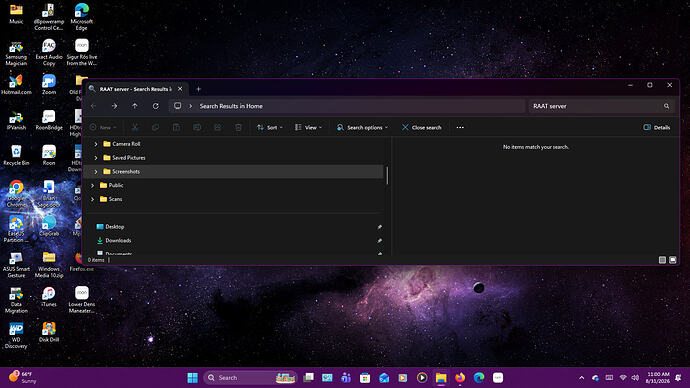Open Firefox from the taskbar
The height and width of the screenshot is (388, 690).
pyautogui.click(x=460, y=377)
